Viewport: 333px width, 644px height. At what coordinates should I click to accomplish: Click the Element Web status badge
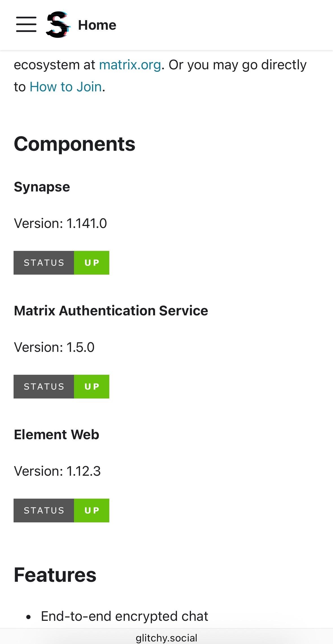tap(61, 511)
